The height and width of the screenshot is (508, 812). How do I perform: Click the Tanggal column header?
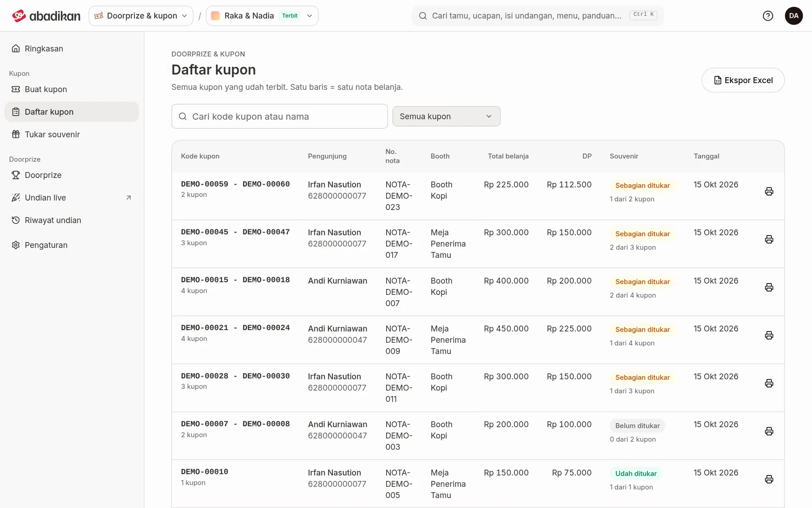pyautogui.click(x=706, y=156)
